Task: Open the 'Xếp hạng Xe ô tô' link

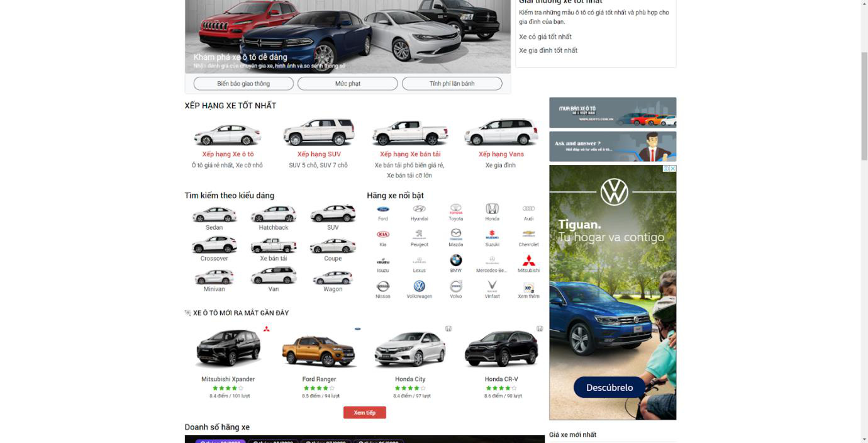Action: tap(228, 154)
